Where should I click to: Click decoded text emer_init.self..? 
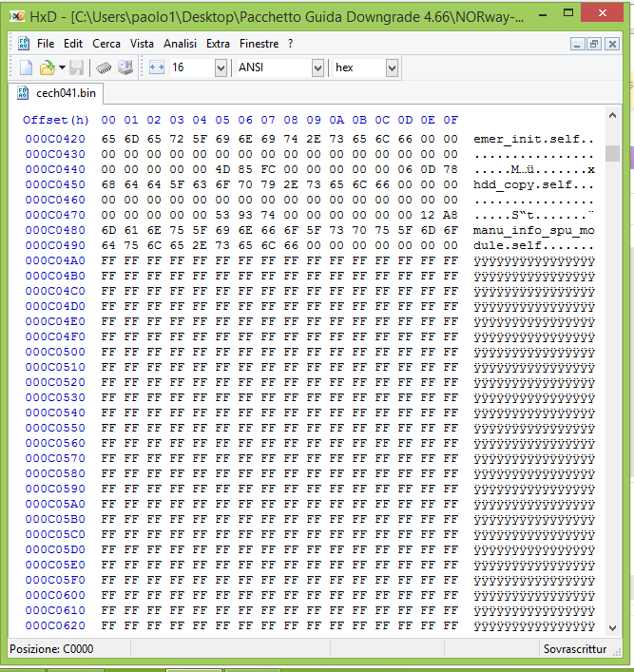(526, 140)
